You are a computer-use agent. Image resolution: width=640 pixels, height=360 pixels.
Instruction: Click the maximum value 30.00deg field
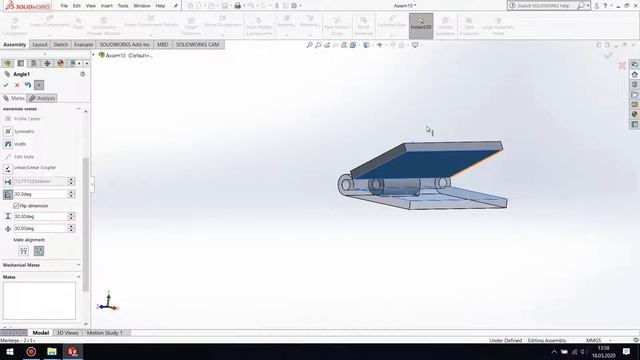coord(40,216)
